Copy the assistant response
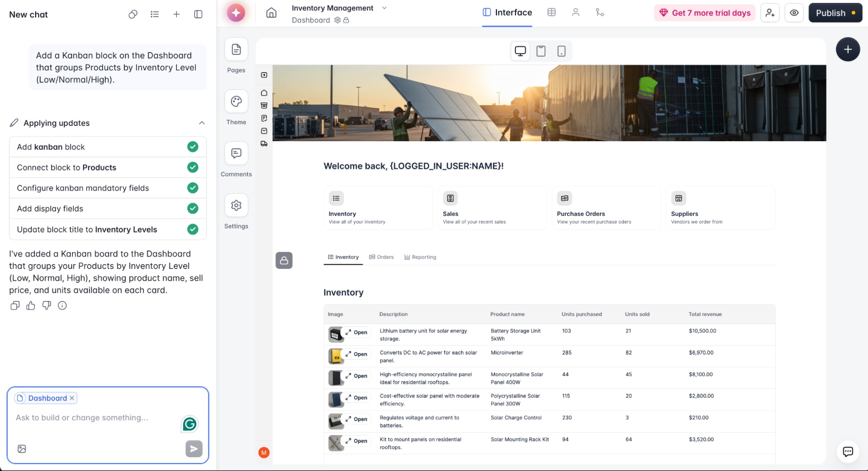This screenshot has width=868, height=471. [x=15, y=305]
